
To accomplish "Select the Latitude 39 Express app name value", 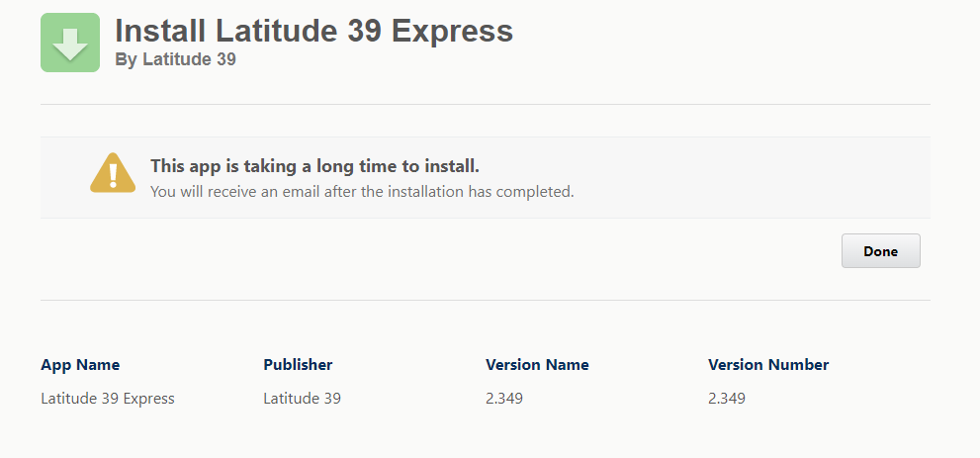I will tap(108, 399).
